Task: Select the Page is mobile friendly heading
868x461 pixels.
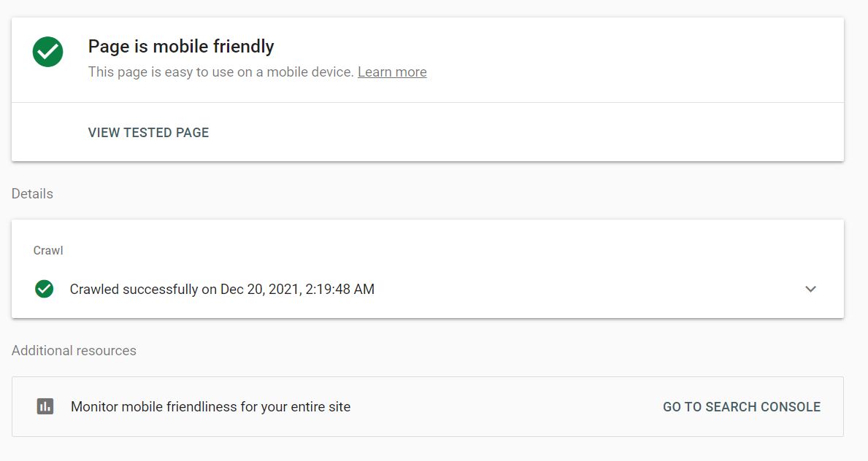Action: click(x=181, y=47)
